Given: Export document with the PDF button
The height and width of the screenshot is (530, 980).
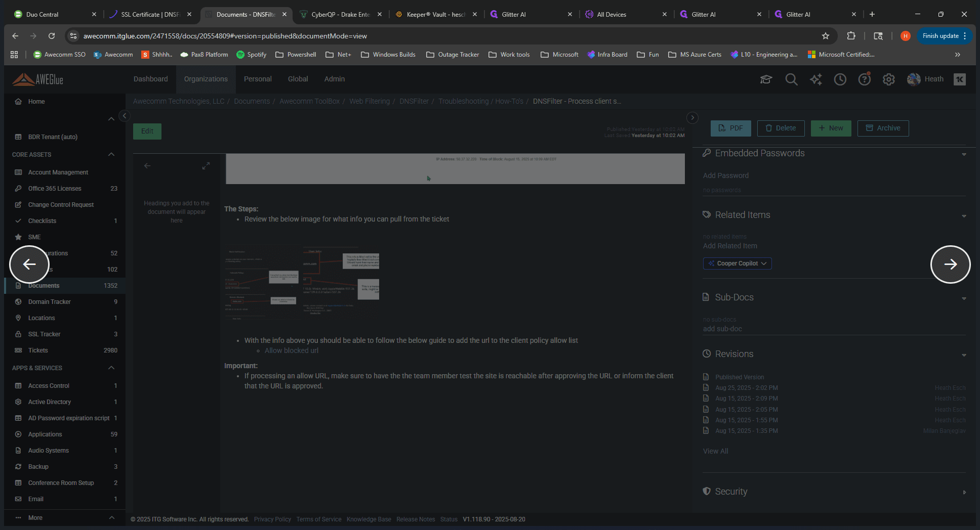Looking at the screenshot, I should pyautogui.click(x=730, y=128).
